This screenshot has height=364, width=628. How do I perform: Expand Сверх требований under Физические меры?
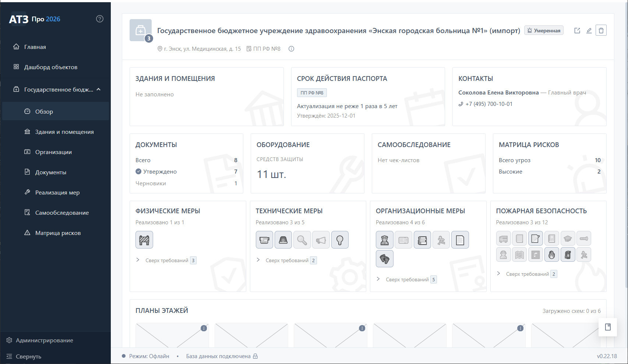(x=166, y=260)
